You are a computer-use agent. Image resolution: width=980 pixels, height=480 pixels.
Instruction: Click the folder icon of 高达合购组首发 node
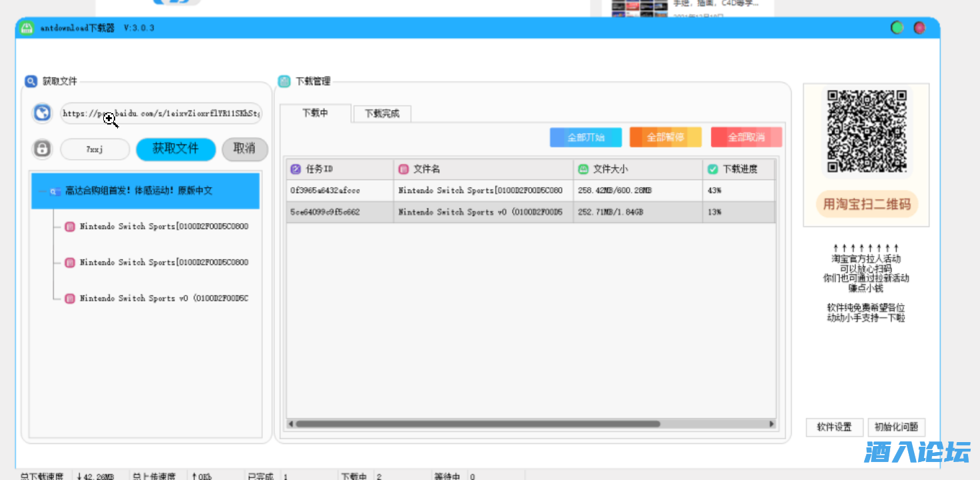click(x=56, y=191)
